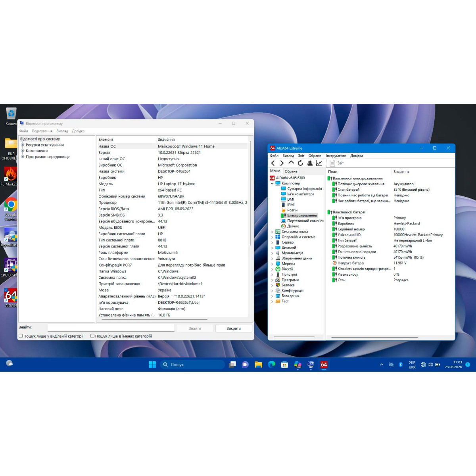Viewport: 476px width, 476px height.
Task: Expand Ресурси устаткування in System Info
Action: click(x=23, y=145)
